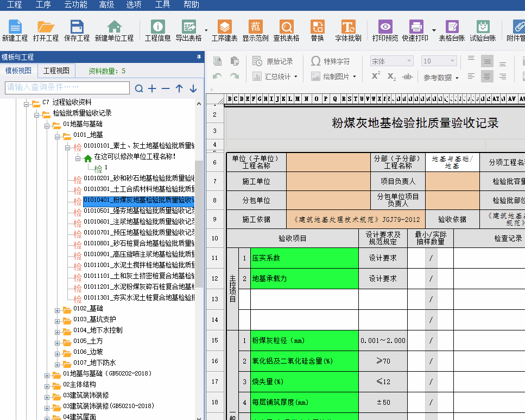This screenshot has width=525, height=420.
Task: Toggle subscript X₂ formatting
Action: 391,77
